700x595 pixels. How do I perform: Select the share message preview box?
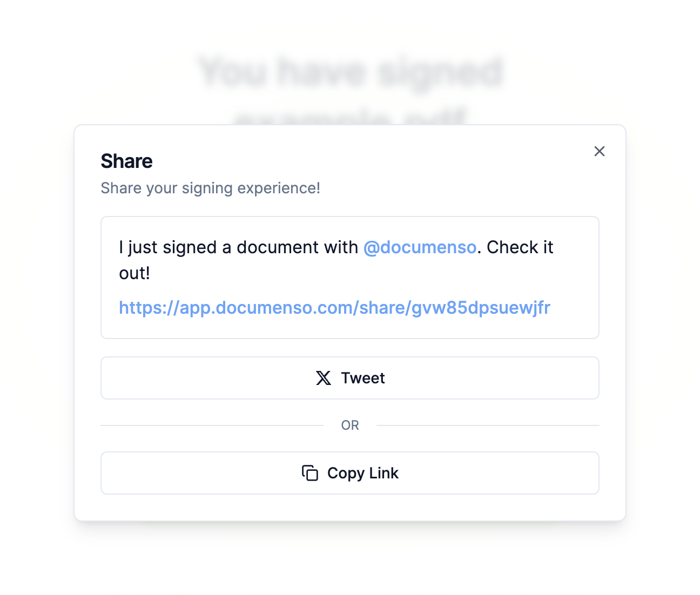(350, 277)
